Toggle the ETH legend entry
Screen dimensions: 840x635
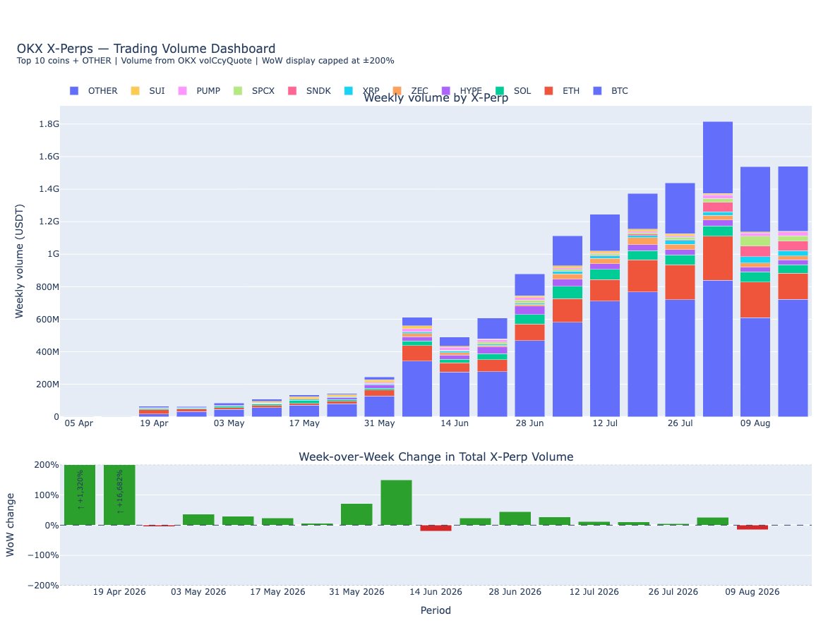coord(562,91)
